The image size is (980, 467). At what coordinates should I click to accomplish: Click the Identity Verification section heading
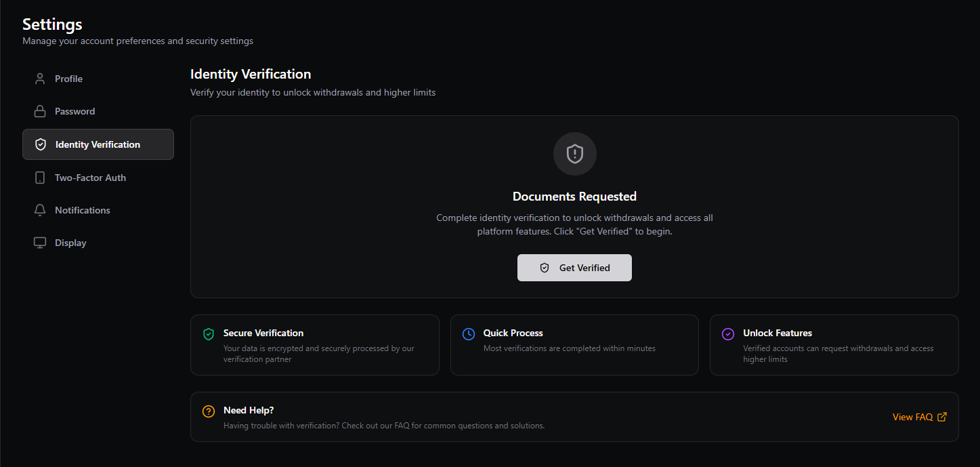tap(251, 75)
